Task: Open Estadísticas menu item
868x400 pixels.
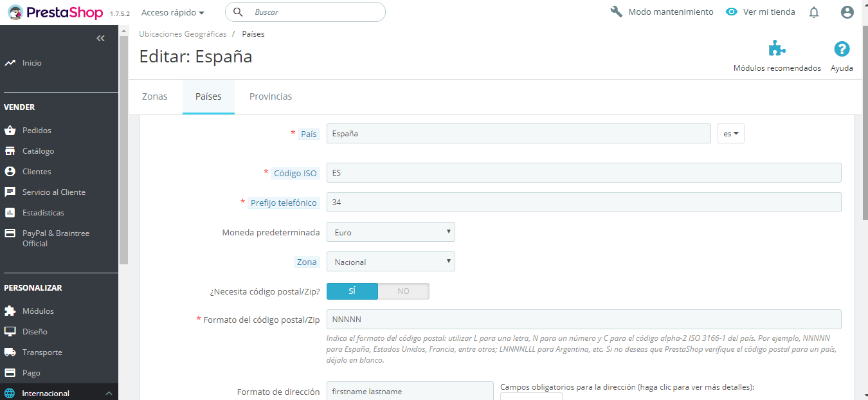Action: 43,213
